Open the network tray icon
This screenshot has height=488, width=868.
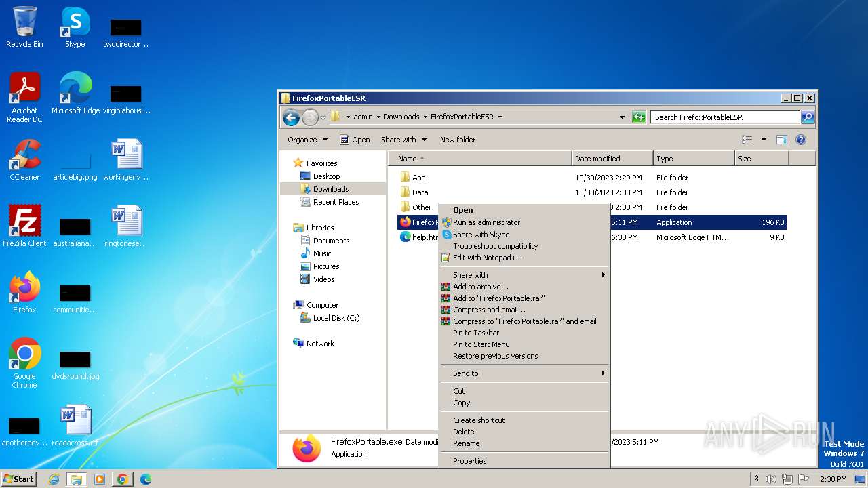(x=787, y=479)
